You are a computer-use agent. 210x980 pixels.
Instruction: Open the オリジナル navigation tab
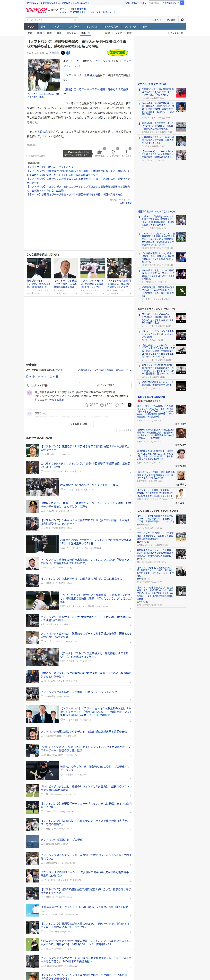92,27
